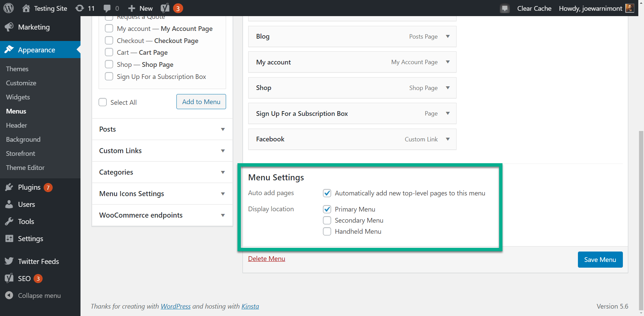The width and height of the screenshot is (644, 316).
Task: Open the Widgets page from the sidebar
Action: (x=17, y=97)
